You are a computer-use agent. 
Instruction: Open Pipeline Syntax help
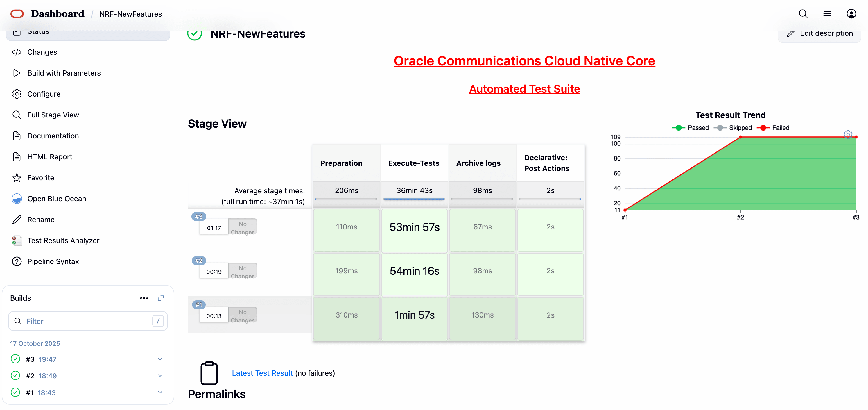coord(53,261)
